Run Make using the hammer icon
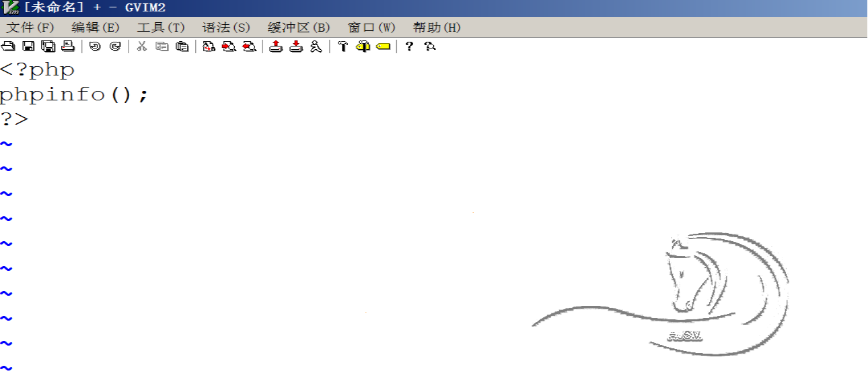Image resolution: width=868 pixels, height=384 pixels. 342,46
